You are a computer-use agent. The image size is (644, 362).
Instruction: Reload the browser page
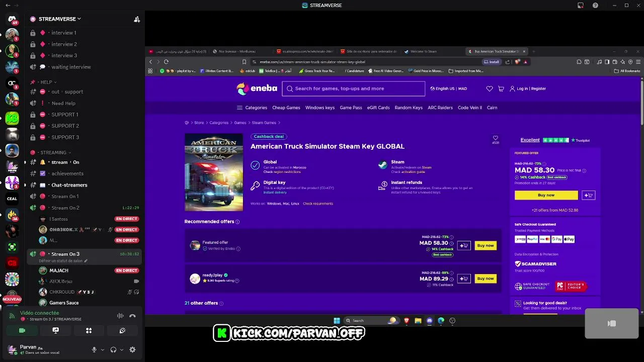point(166,62)
